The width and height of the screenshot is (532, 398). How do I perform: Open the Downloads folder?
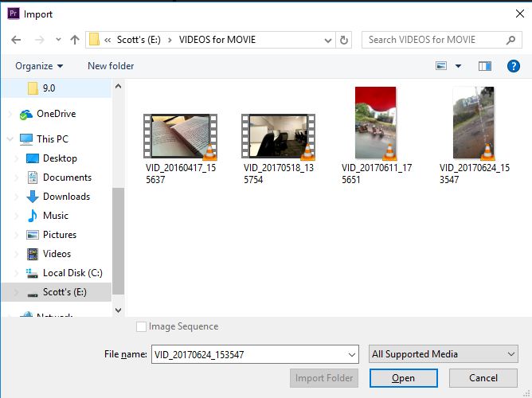[66, 197]
